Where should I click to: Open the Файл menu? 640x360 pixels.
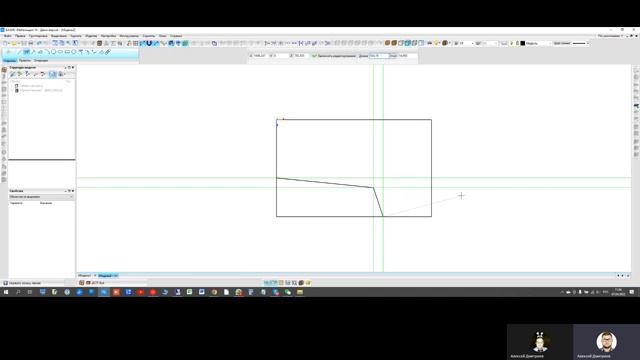pyautogui.click(x=7, y=36)
